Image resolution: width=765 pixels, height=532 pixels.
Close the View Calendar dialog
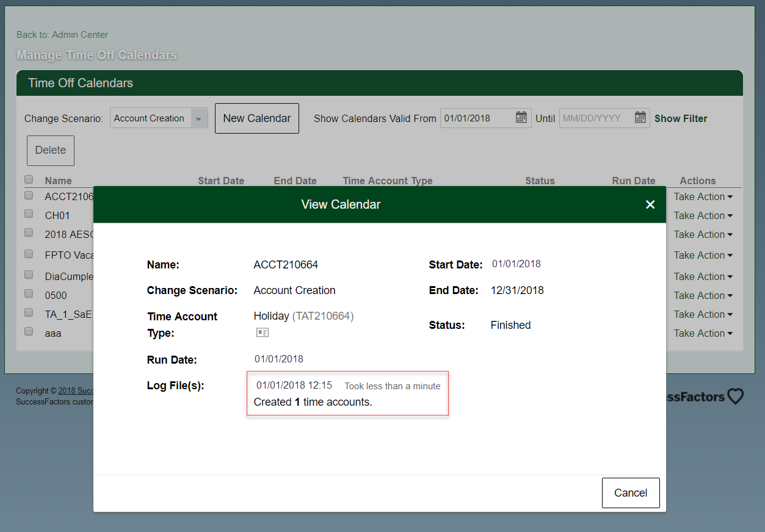[650, 204]
